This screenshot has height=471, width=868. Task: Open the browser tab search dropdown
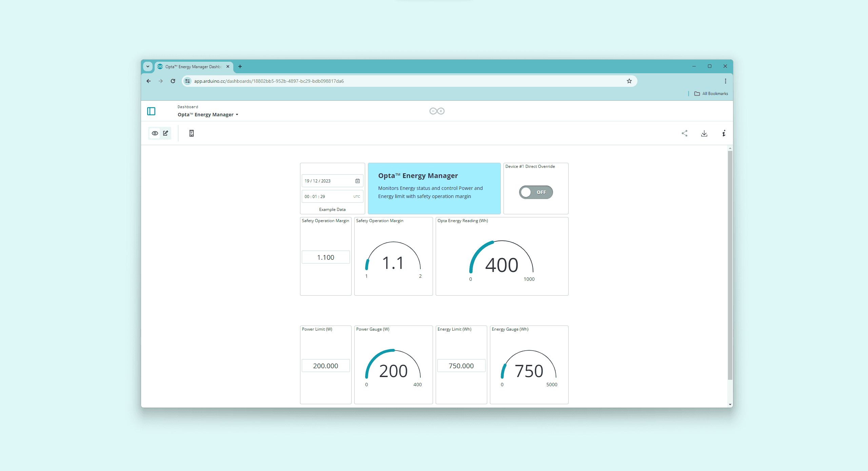pyautogui.click(x=148, y=66)
